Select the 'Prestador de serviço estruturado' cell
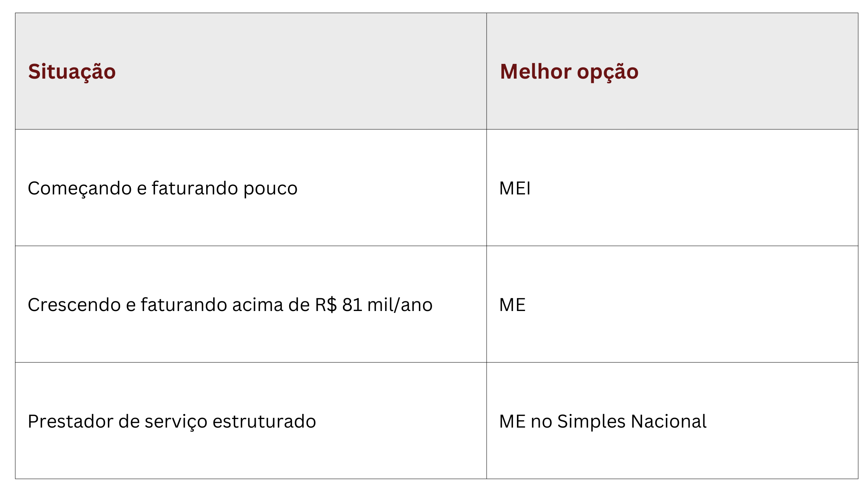The image size is (868, 488). tap(172, 421)
